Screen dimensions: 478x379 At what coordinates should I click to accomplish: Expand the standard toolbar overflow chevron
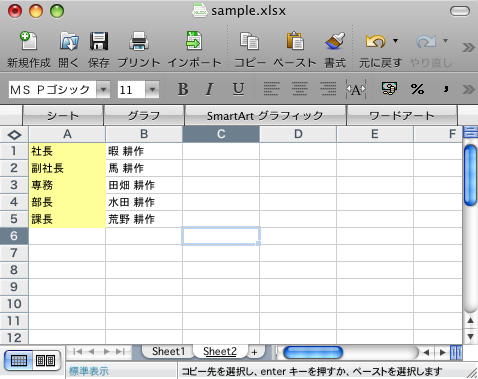(468, 47)
